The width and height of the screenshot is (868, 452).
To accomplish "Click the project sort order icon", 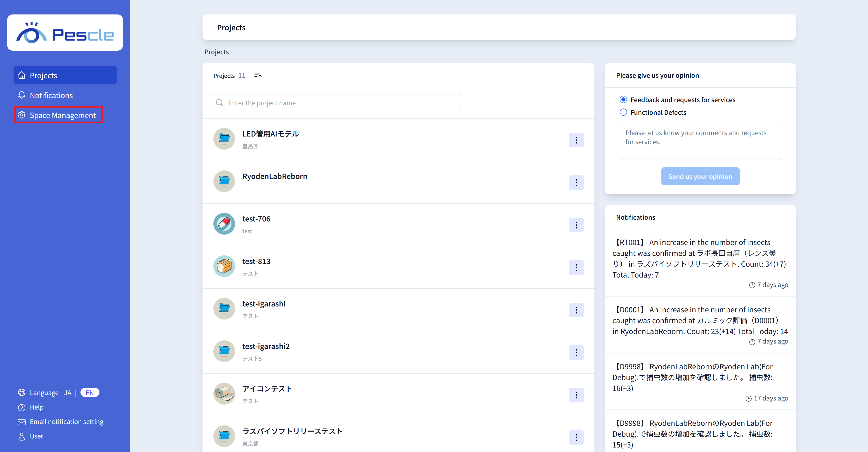I will (x=258, y=76).
